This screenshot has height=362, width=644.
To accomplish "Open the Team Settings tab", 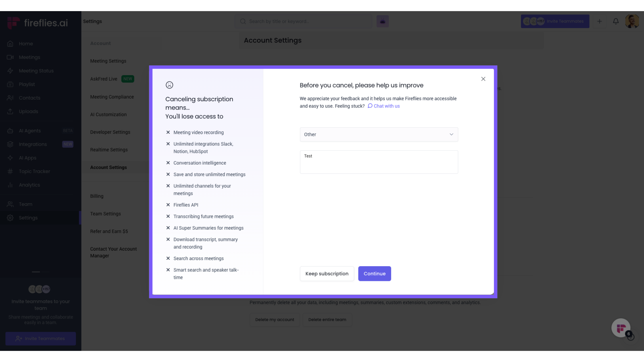I will [x=105, y=214].
